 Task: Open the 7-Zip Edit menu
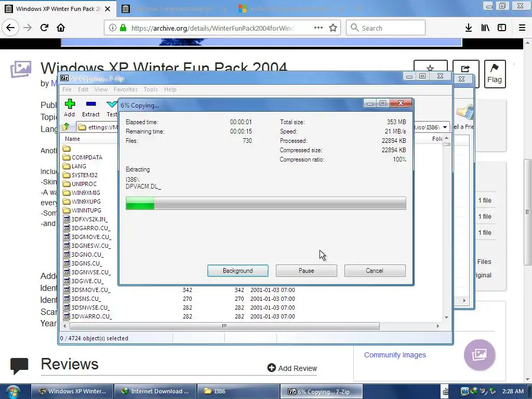click(83, 89)
